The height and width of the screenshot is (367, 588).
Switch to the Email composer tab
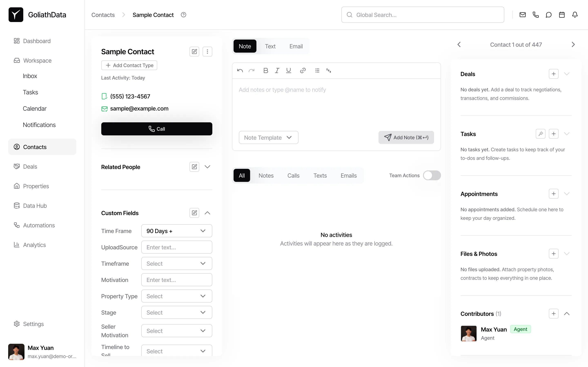(x=296, y=46)
